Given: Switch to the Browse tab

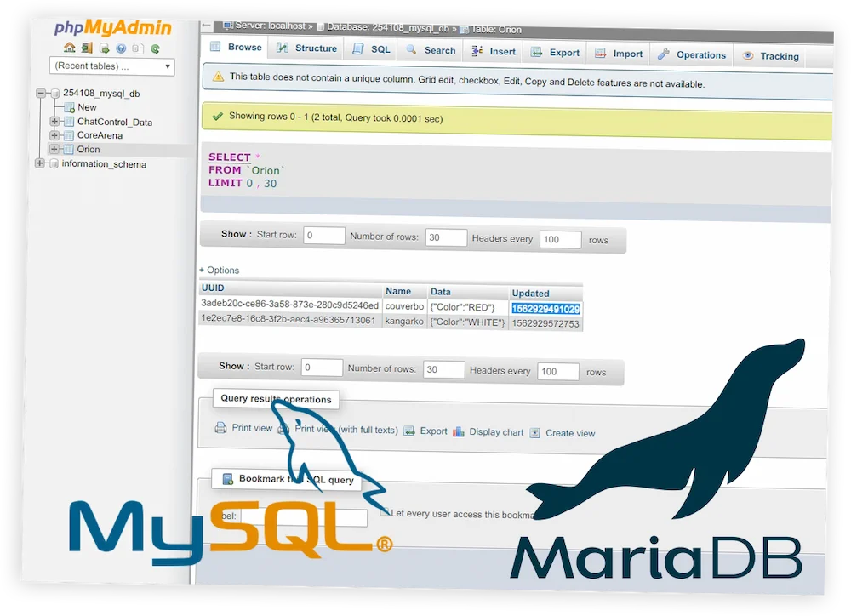Looking at the screenshot, I should [x=236, y=47].
